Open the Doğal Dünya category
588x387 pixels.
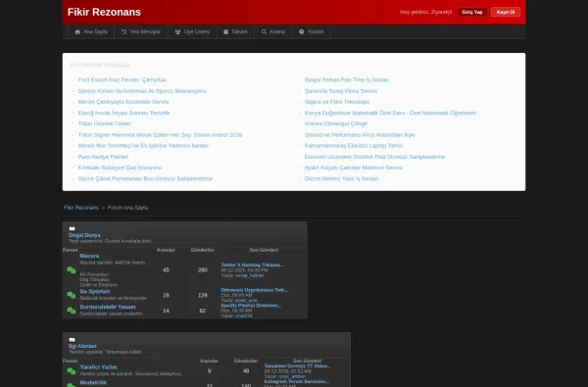[84, 235]
